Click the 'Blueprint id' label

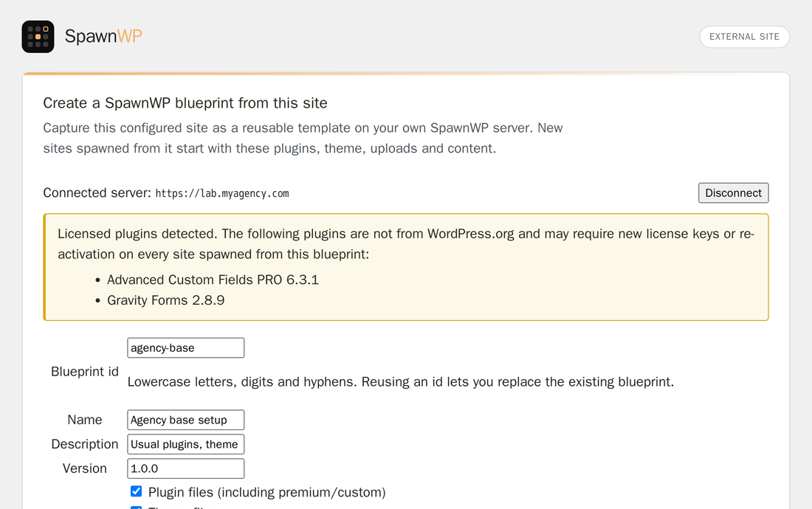(85, 371)
